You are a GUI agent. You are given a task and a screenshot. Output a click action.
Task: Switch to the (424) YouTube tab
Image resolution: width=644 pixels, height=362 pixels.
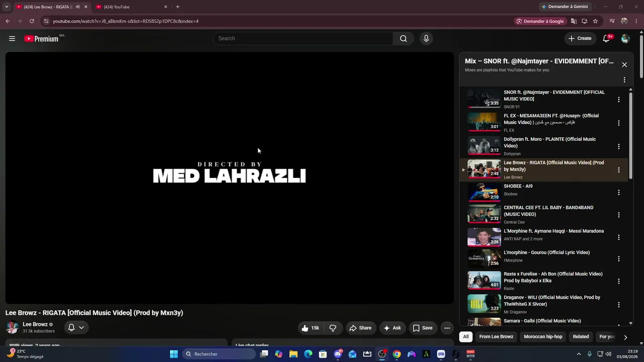click(132, 7)
